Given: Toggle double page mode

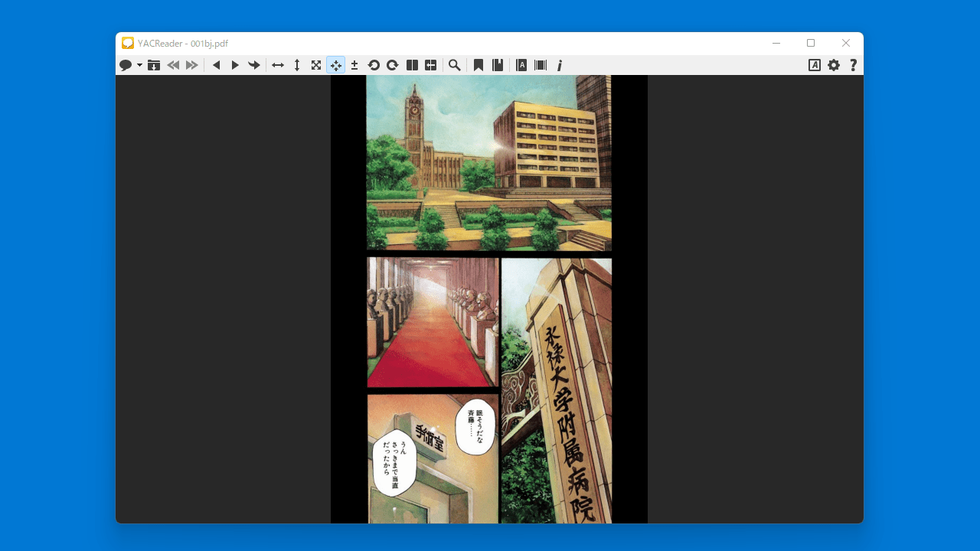Looking at the screenshot, I should (412, 66).
